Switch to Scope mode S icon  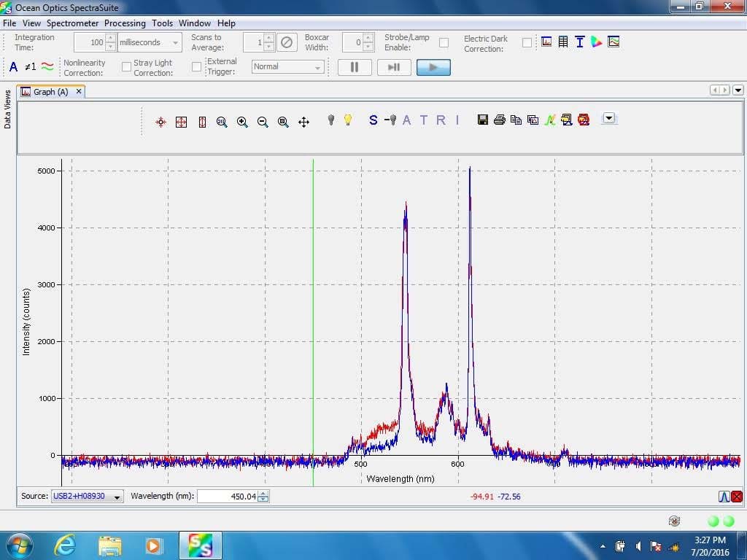tap(373, 120)
